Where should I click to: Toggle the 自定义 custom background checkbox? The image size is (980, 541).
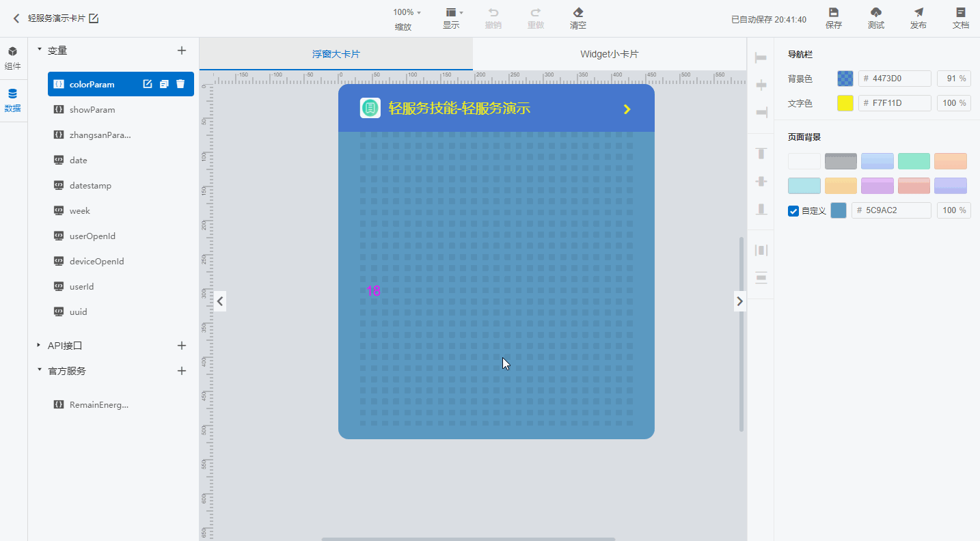(793, 211)
